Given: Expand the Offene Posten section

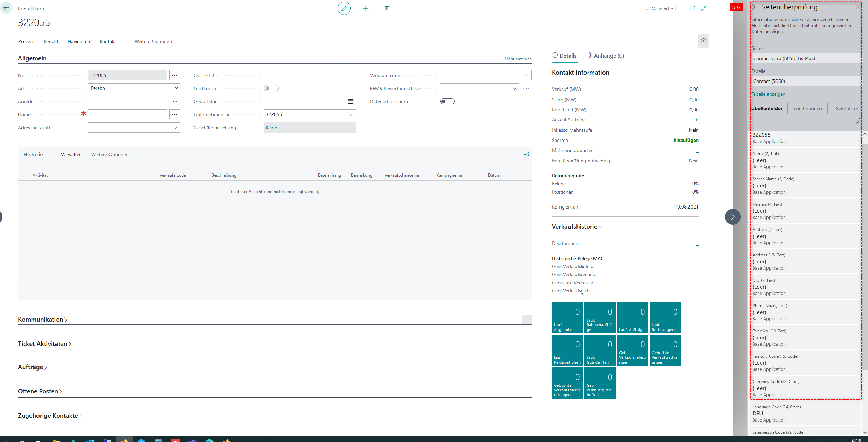Looking at the screenshot, I should 40,391.
